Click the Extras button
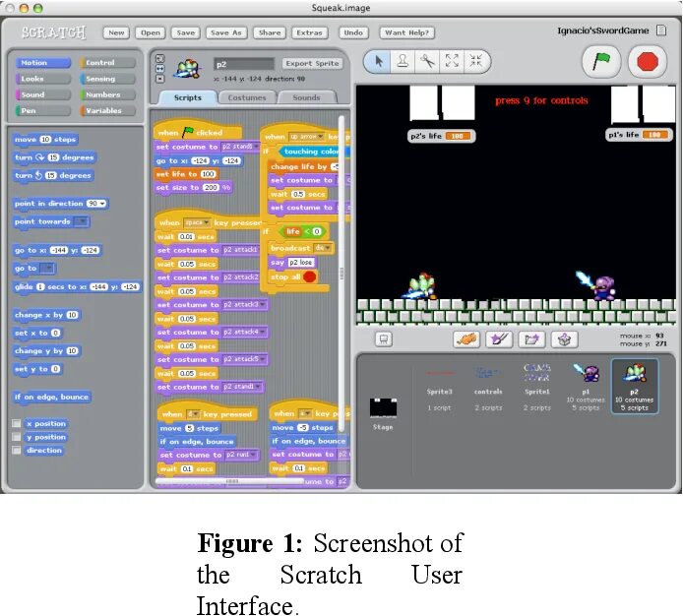 (309, 32)
